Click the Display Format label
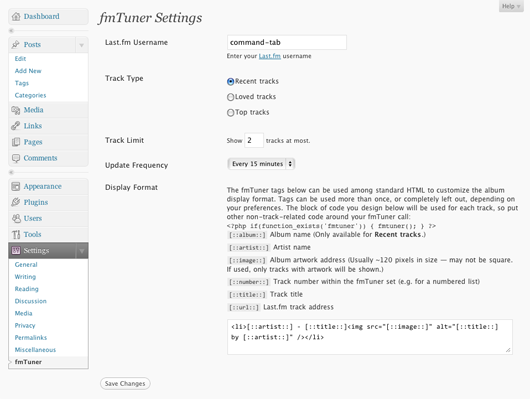This screenshot has height=399, width=530. [x=131, y=187]
